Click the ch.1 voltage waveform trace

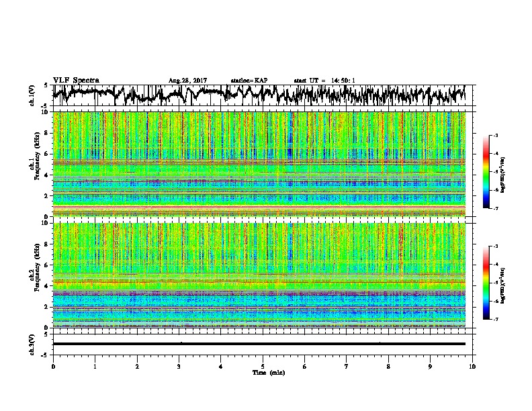coord(259,95)
